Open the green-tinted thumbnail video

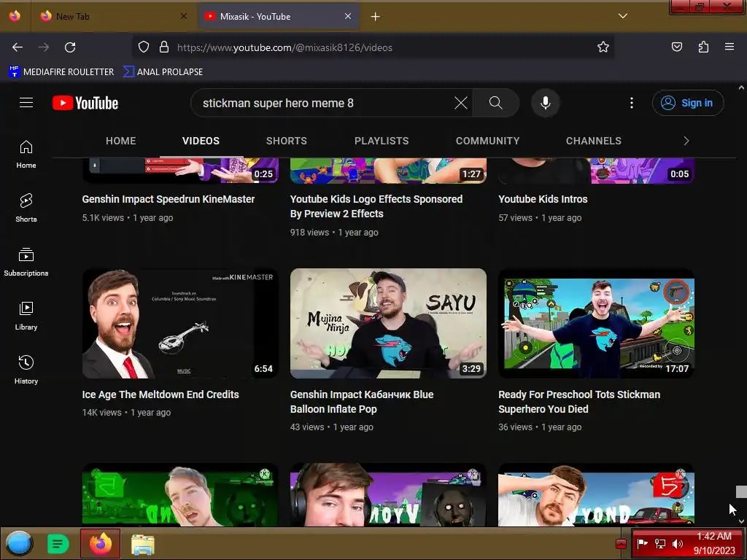(x=180, y=495)
